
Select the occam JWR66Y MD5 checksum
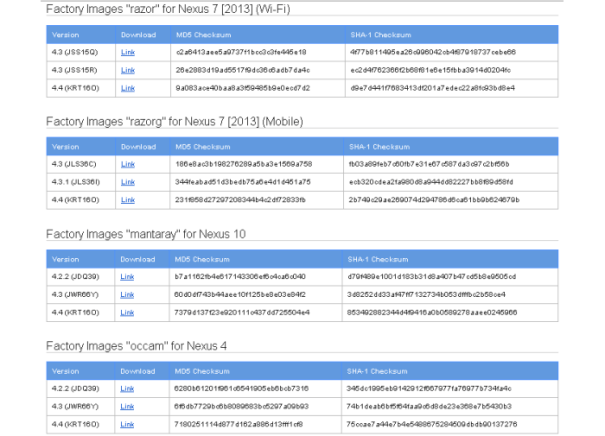click(x=242, y=407)
